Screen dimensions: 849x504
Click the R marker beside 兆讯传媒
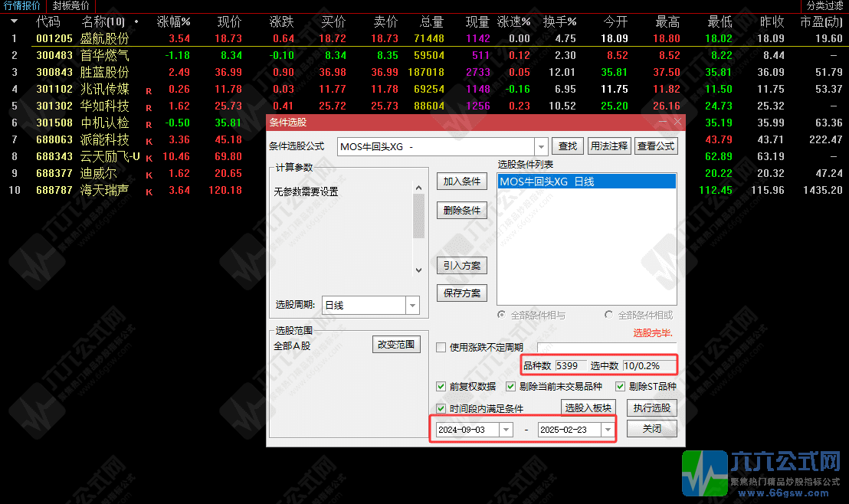pos(149,90)
